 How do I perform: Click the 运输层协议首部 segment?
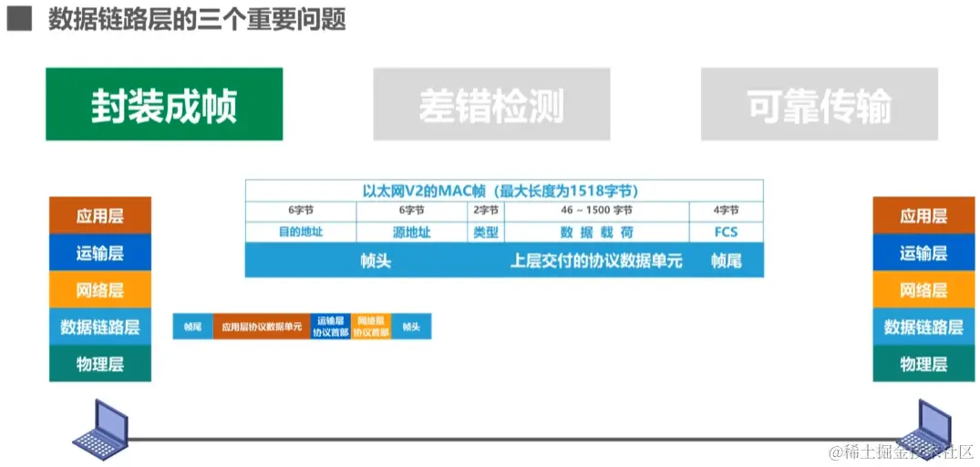pyautogui.click(x=331, y=327)
